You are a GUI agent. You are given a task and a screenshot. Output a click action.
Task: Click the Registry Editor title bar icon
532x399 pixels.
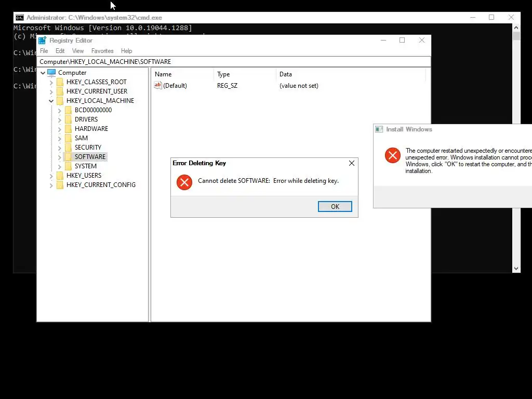pos(42,41)
